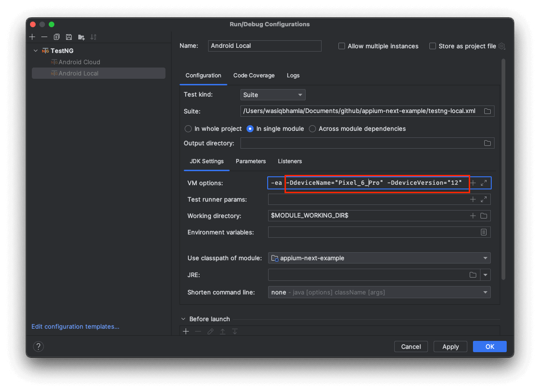Browse for a Suite file
Image resolution: width=540 pixels, height=392 pixels.
[487, 111]
